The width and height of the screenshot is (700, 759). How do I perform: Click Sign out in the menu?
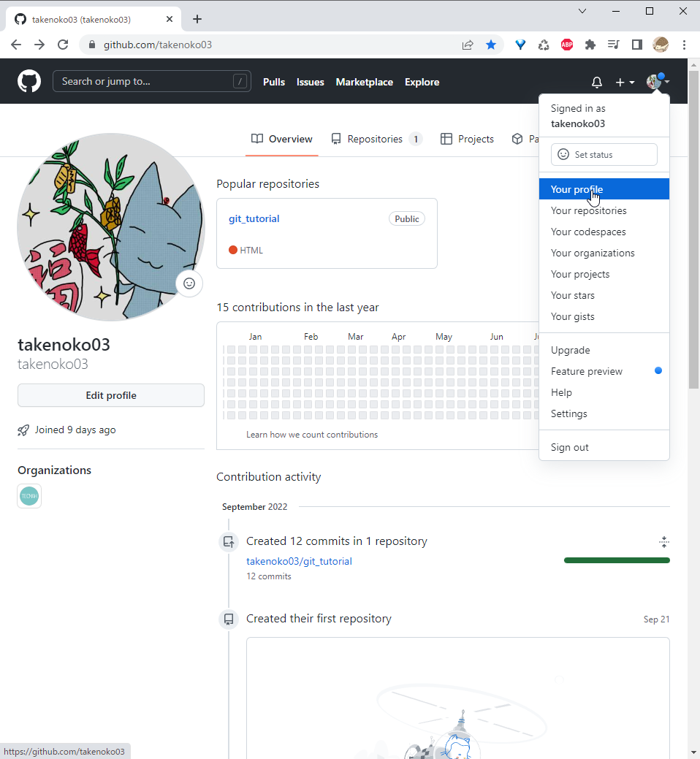click(604, 447)
